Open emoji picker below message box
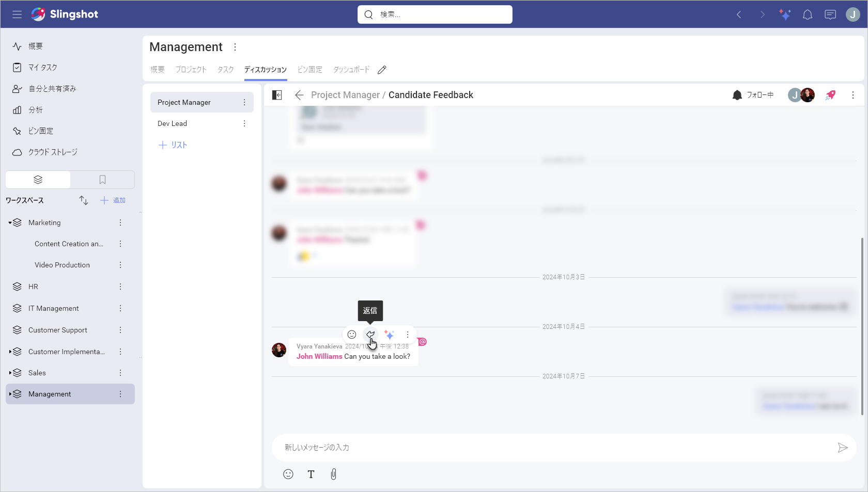The image size is (868, 492). click(x=288, y=474)
